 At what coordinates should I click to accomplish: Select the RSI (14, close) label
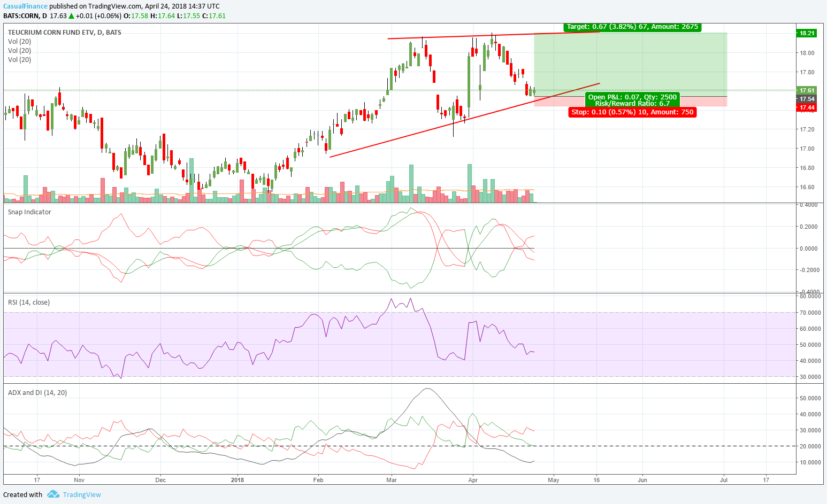tap(29, 303)
